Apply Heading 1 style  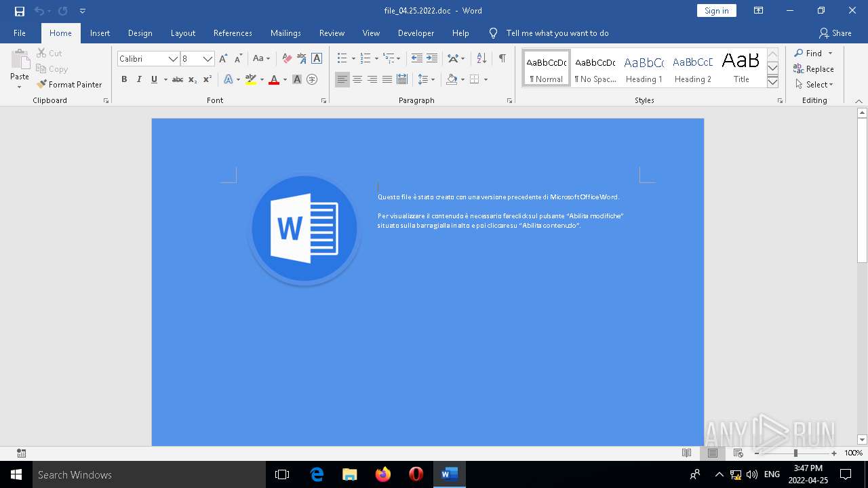(644, 68)
